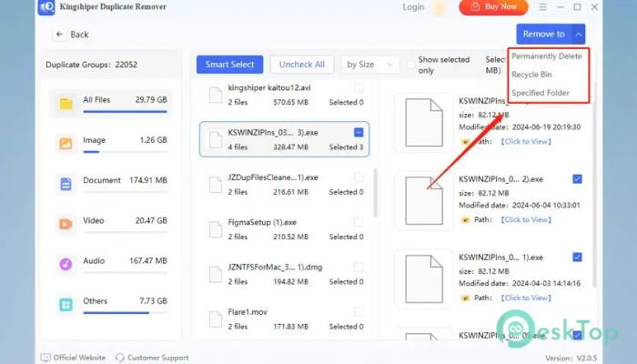
Task: Click file icon of kingshiper kaitou12.avi
Action: point(216,95)
